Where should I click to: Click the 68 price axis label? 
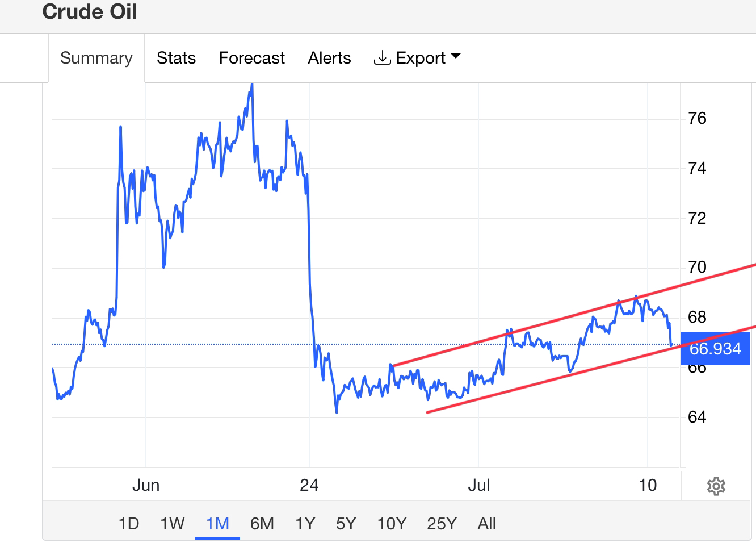click(697, 317)
